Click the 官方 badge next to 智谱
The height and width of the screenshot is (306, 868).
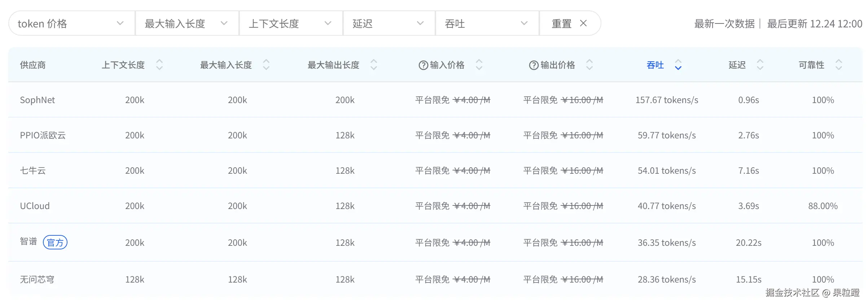(x=55, y=243)
